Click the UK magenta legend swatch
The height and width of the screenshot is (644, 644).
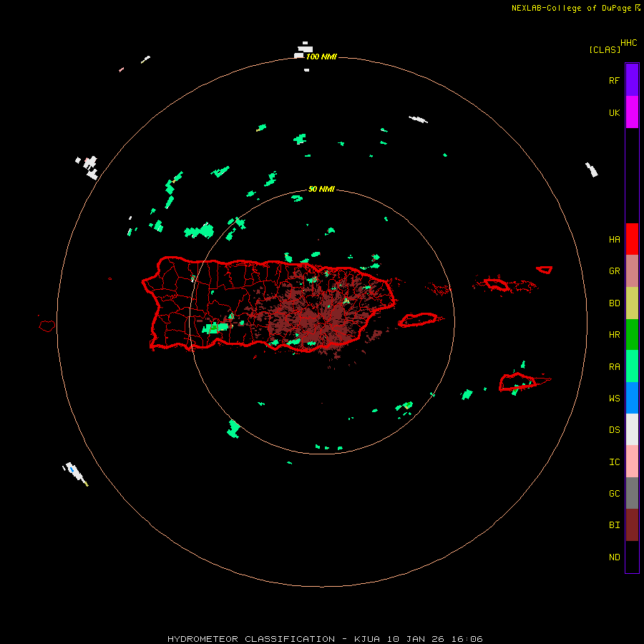tap(632, 112)
